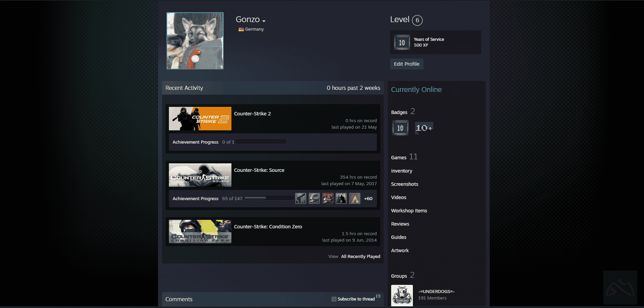Image resolution: width=644 pixels, height=308 pixels.
Task: Click the 'last played on 9 Jun, 2014' text
Action: coord(349,240)
